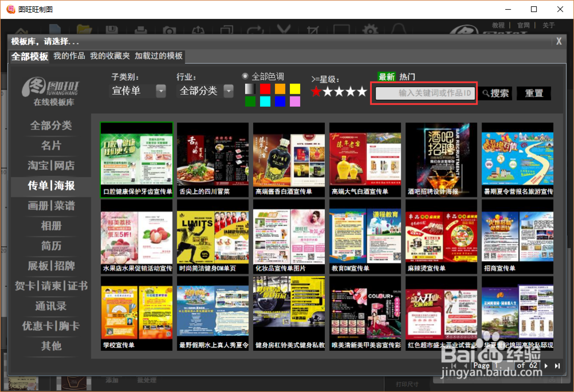Click the 重置 button
The width and height of the screenshot is (574, 392).
(x=534, y=94)
